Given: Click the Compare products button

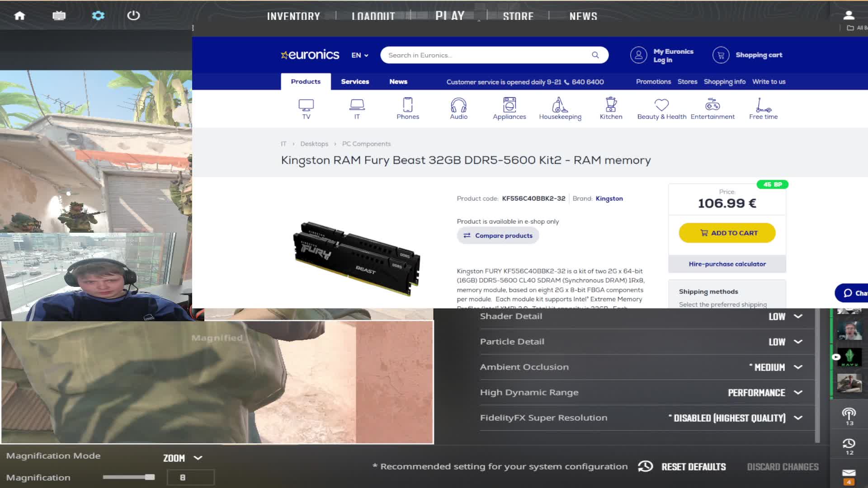Looking at the screenshot, I should 498,235.
